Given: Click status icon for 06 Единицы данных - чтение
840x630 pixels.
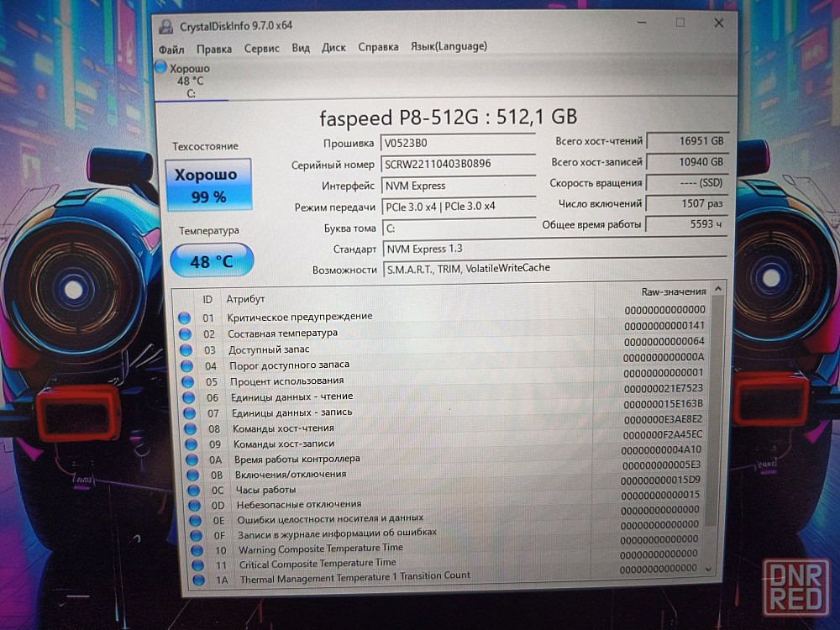Looking at the screenshot, I should click(x=188, y=397).
